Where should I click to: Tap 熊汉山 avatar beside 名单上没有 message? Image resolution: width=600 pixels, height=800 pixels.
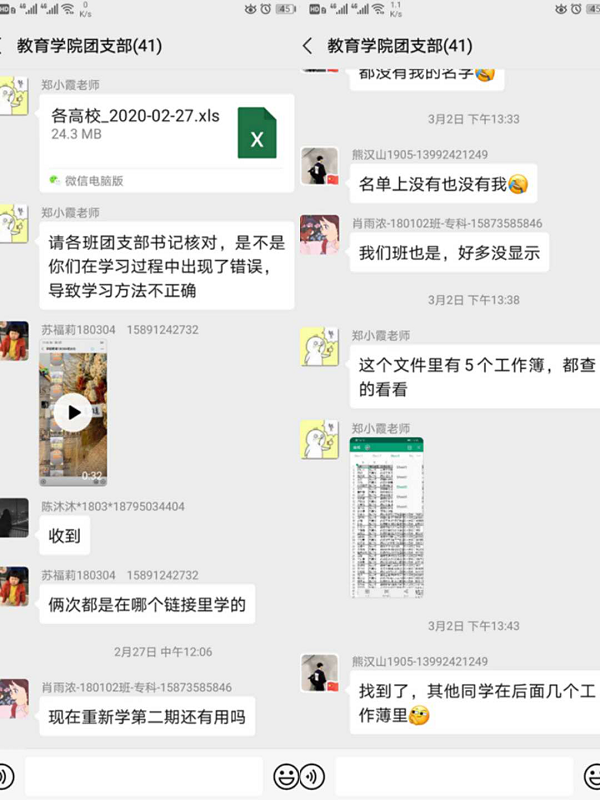pyautogui.click(x=320, y=166)
